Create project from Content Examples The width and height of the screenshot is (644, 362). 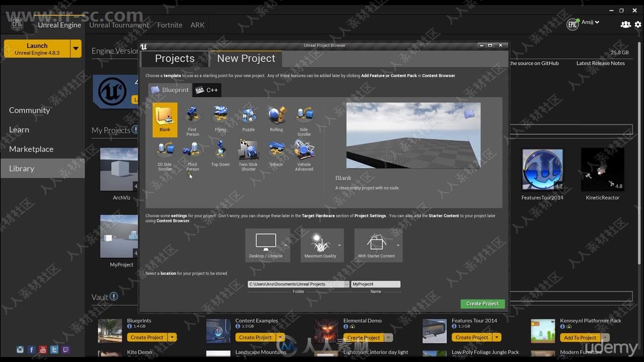(x=256, y=337)
